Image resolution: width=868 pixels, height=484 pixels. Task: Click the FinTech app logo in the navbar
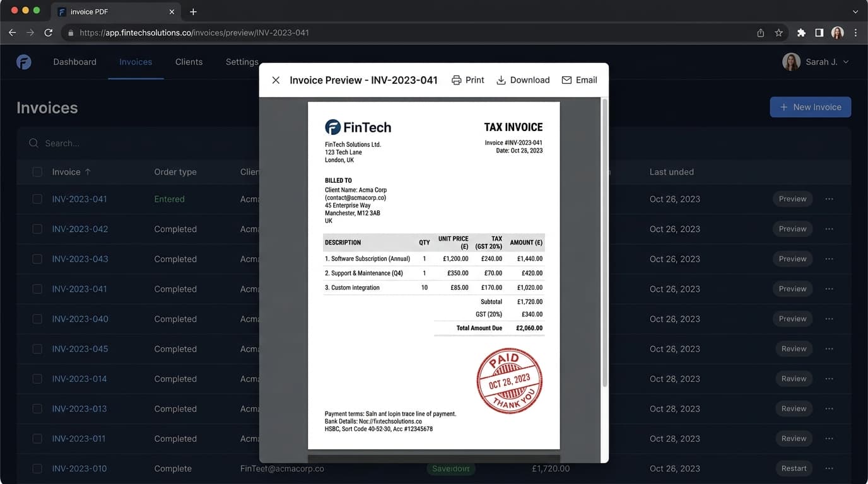coord(24,62)
